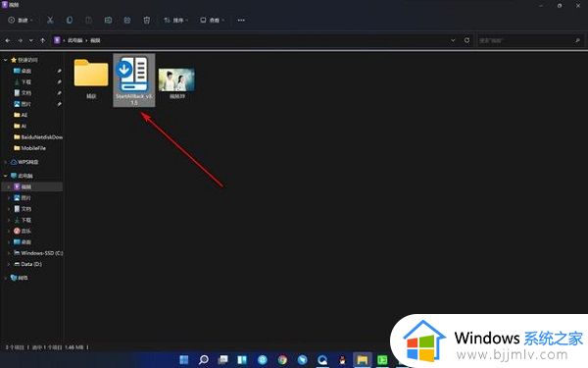Expand the Network (网络) tree node
This screenshot has height=368, width=588.
(x=5, y=278)
